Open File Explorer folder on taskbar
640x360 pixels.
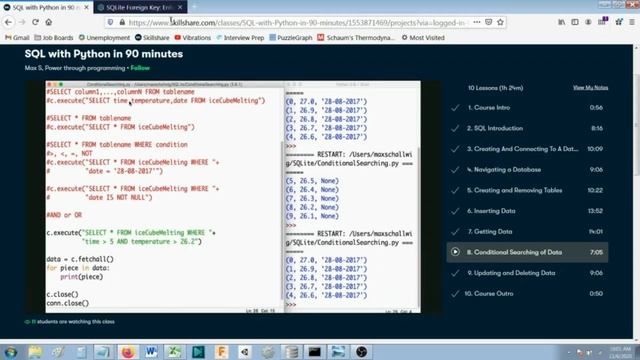coord(35,352)
